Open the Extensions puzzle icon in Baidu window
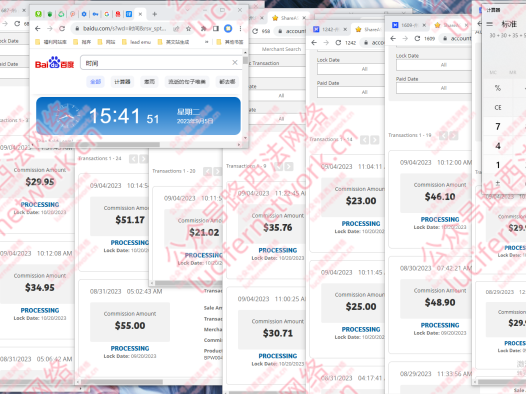Image resolution: width=526 pixels, height=394 pixels. pyautogui.click(x=203, y=29)
